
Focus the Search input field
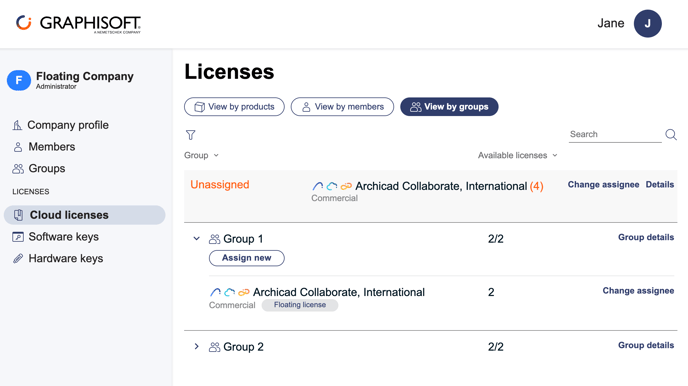pos(615,134)
